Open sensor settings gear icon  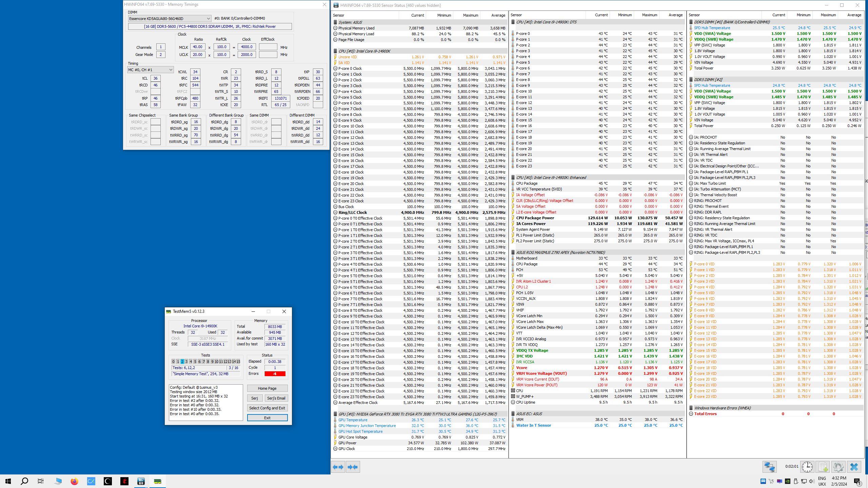click(x=838, y=467)
